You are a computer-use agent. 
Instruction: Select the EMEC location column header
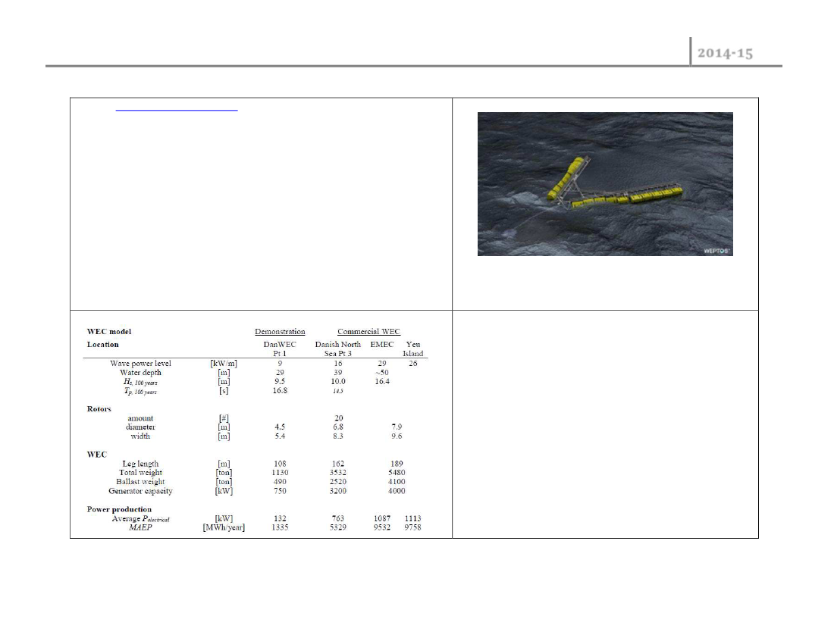point(382,344)
